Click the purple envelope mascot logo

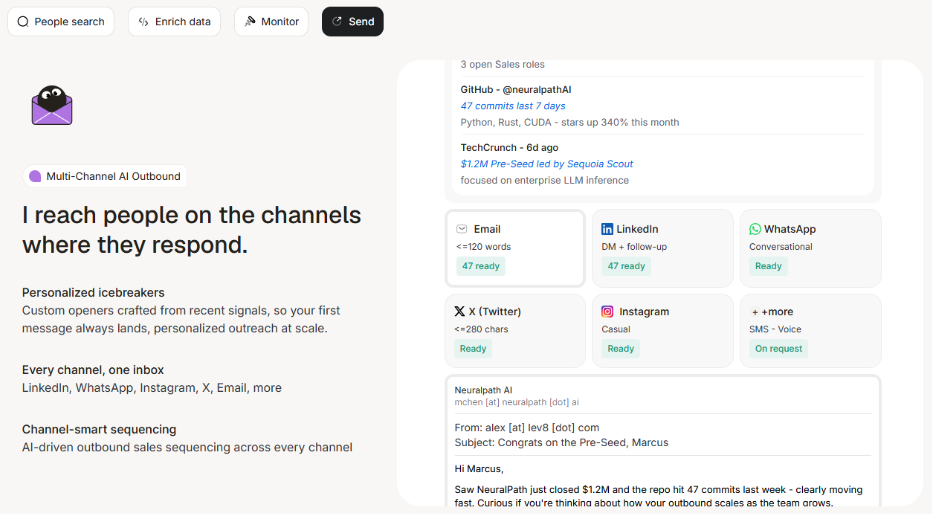point(52,105)
